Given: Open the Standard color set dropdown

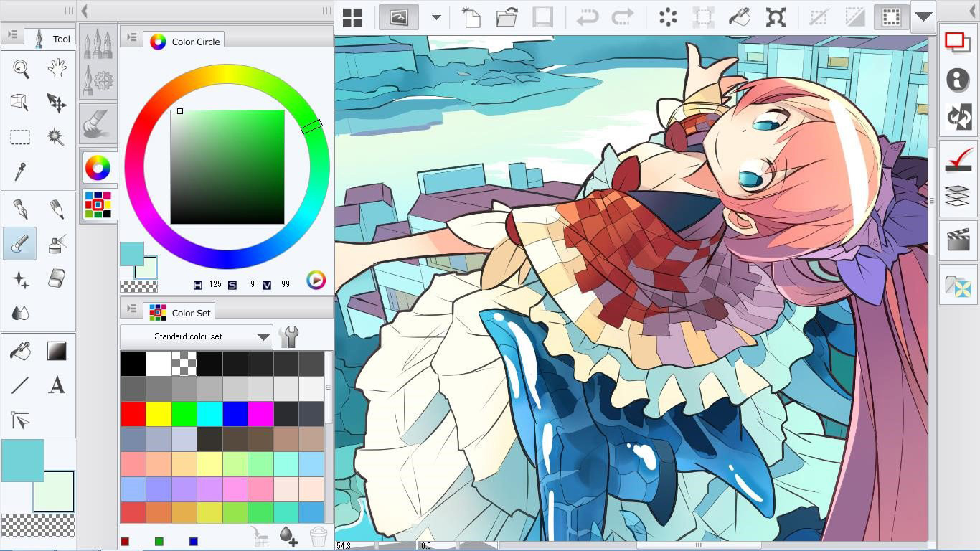Looking at the screenshot, I should pos(195,336).
